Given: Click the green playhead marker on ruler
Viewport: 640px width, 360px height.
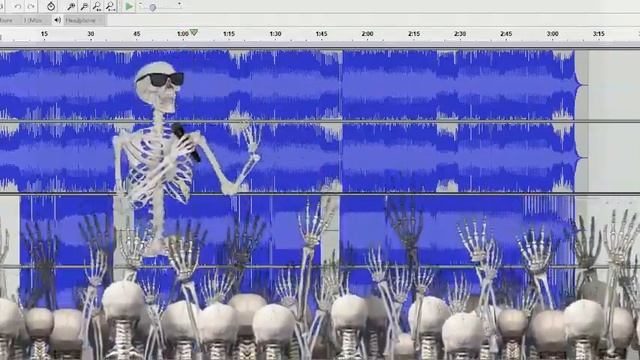Looking at the screenshot, I should tap(194, 32).
